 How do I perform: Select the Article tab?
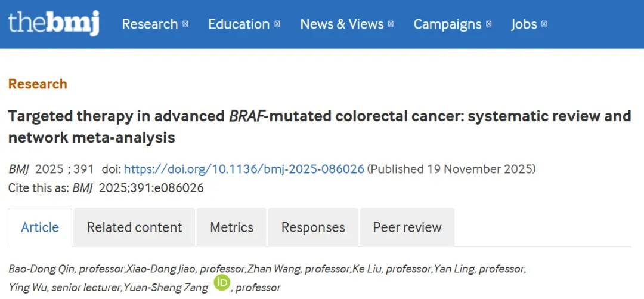point(40,227)
